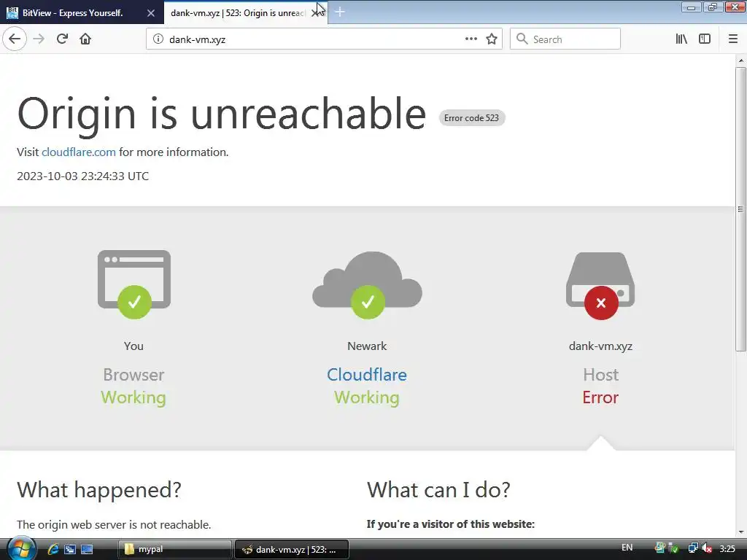Click the Switch between windows Quick Launch icon
The image size is (747, 560).
70,549
